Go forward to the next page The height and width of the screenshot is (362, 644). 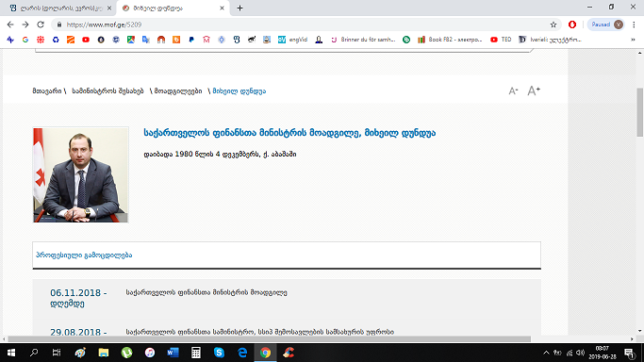tap(25, 25)
